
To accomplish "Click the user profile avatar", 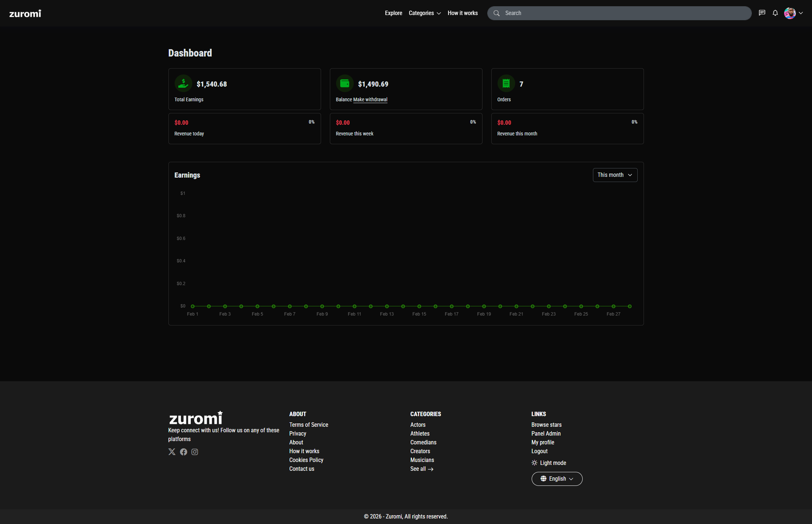I will [x=790, y=13].
